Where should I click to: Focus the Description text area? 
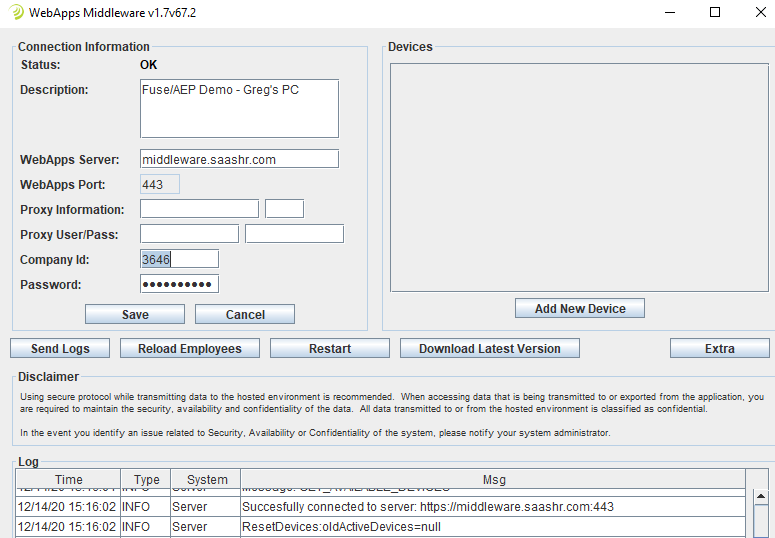[239, 108]
